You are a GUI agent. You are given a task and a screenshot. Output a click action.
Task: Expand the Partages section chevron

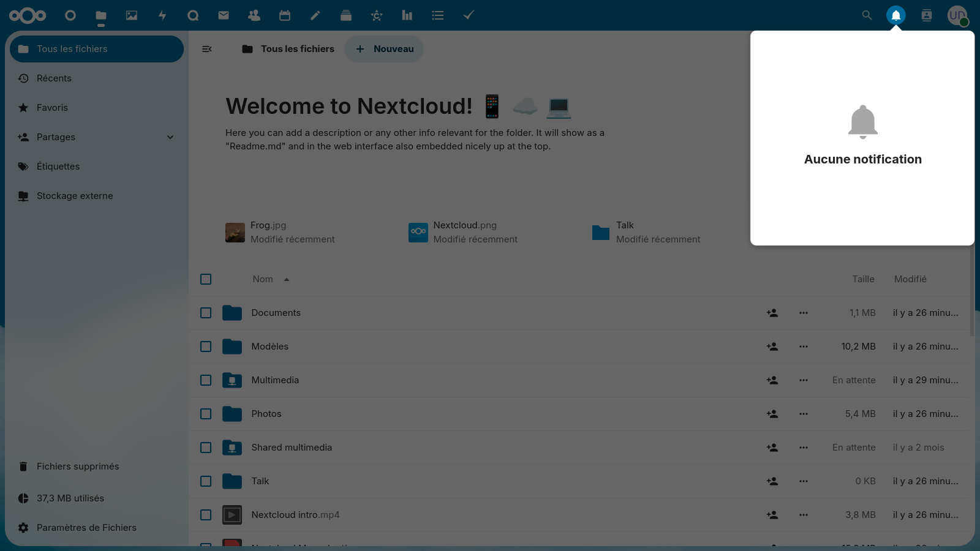(x=170, y=137)
